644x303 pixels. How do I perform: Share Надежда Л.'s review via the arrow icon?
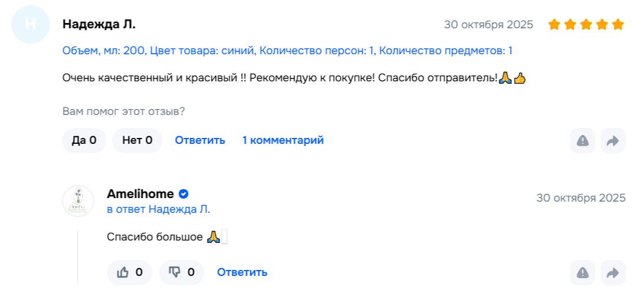click(x=613, y=140)
